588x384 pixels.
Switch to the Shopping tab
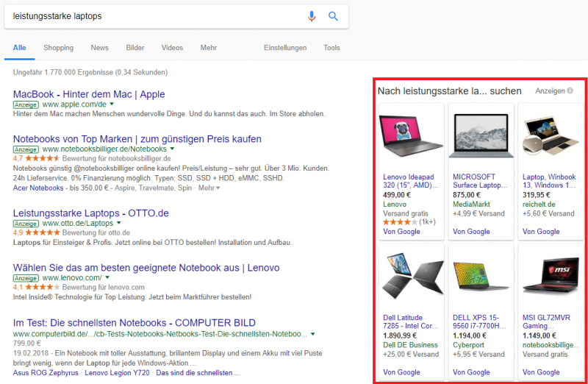tap(59, 48)
